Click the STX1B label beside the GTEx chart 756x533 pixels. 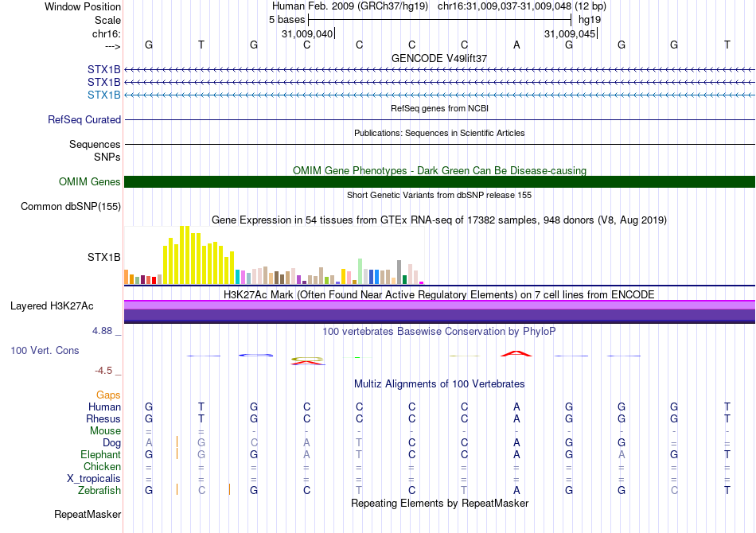(103, 257)
